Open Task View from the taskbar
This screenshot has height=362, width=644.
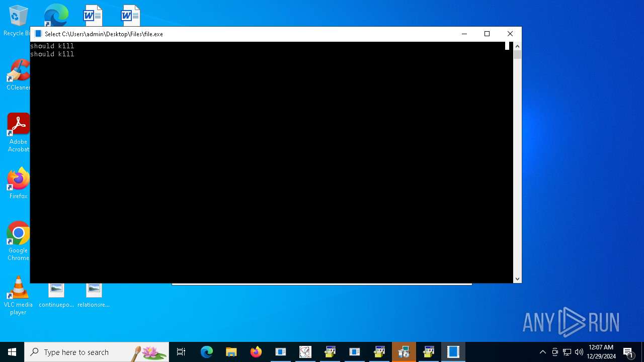181,352
